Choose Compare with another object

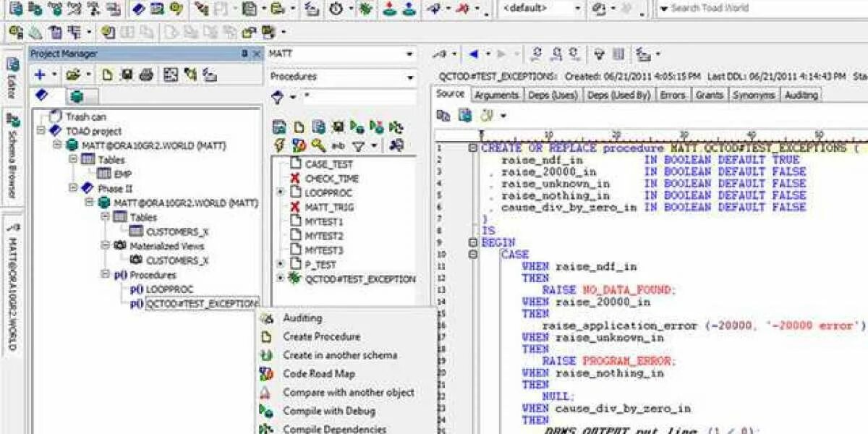(347, 392)
